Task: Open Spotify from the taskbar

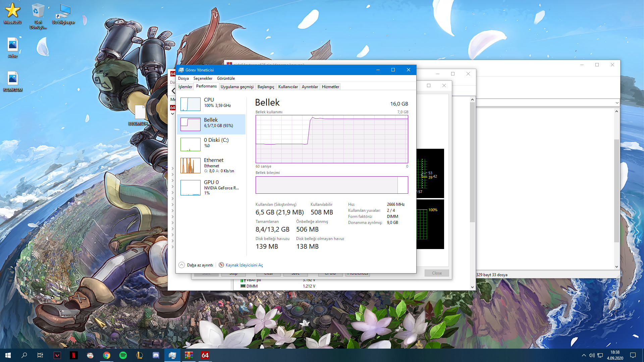Action: point(123,355)
